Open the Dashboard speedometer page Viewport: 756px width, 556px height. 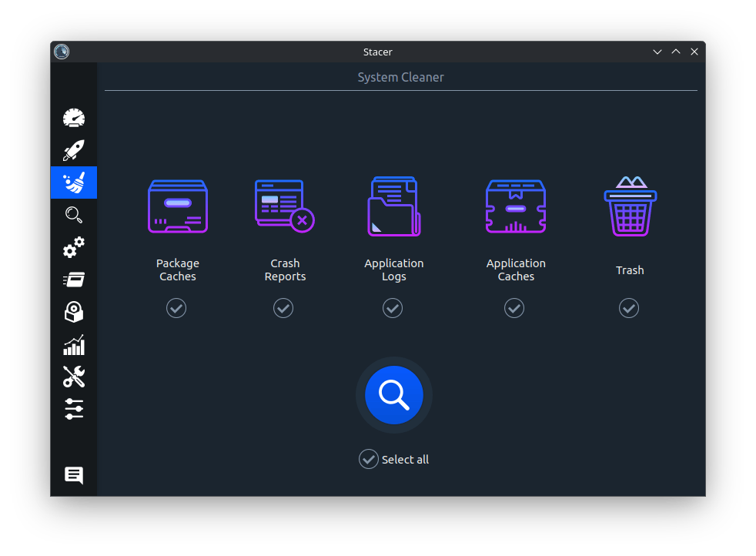pyautogui.click(x=74, y=118)
